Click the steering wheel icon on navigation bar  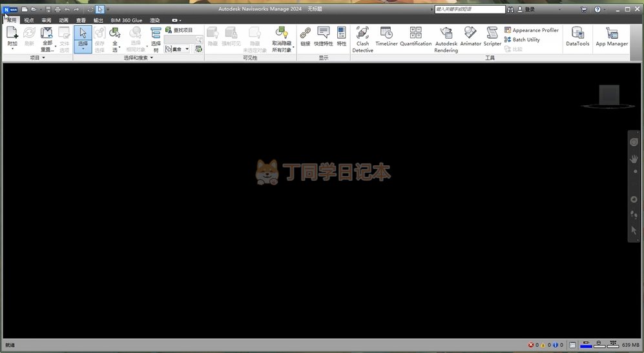(x=634, y=142)
